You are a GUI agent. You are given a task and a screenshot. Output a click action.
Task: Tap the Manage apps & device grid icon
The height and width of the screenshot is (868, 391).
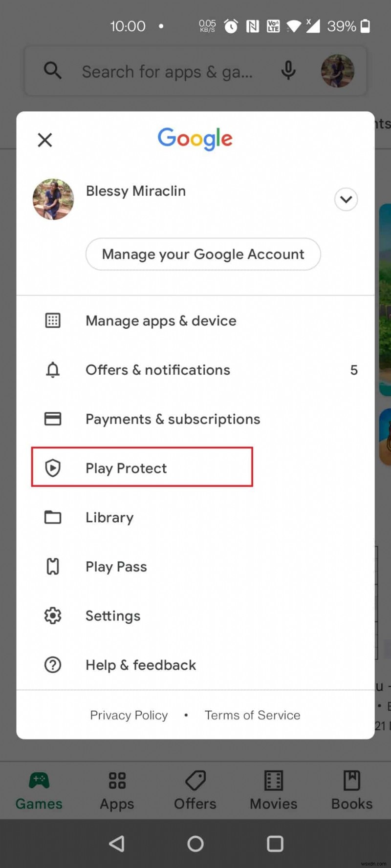tap(53, 320)
